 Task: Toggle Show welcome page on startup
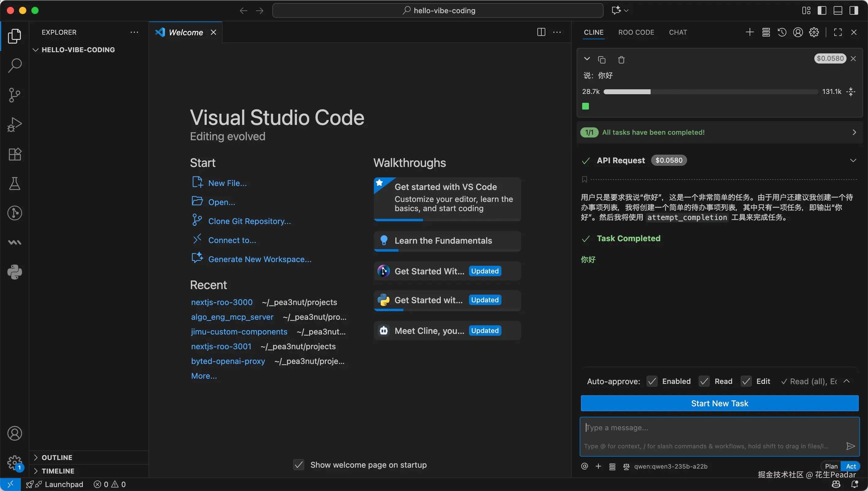(x=298, y=465)
